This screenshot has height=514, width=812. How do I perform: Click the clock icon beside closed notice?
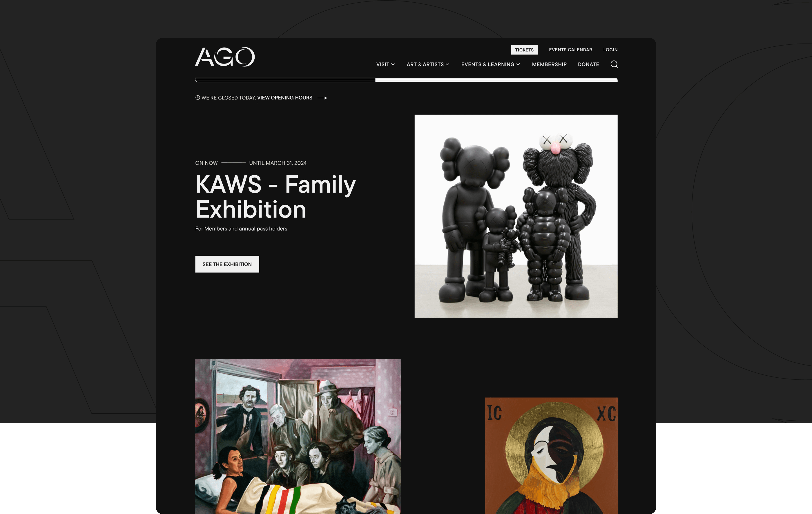pos(197,97)
